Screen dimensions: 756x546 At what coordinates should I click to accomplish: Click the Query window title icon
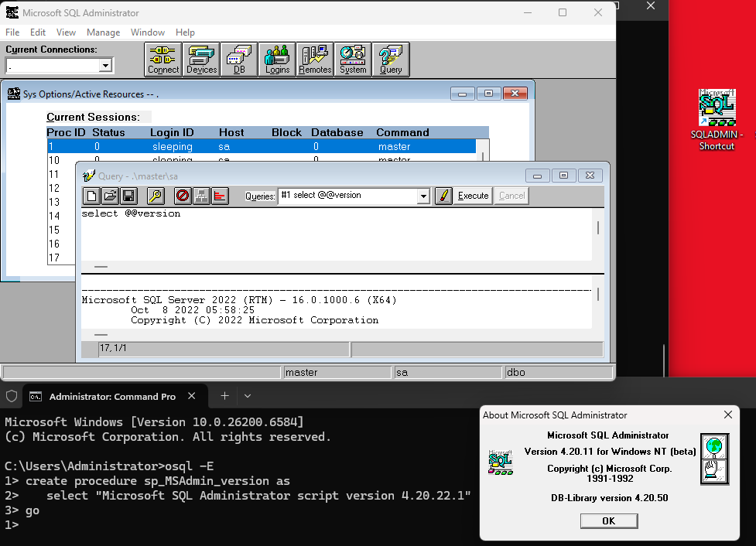89,176
